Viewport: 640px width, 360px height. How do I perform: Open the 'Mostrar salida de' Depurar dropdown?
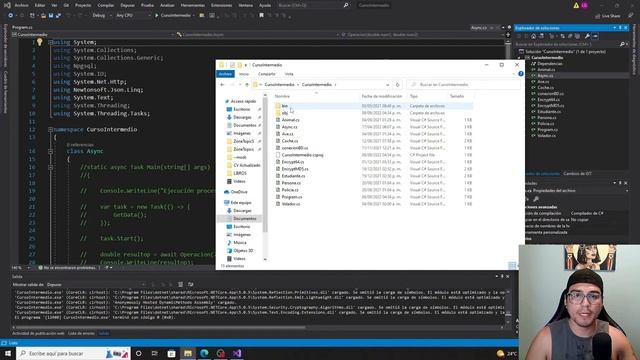[96, 284]
